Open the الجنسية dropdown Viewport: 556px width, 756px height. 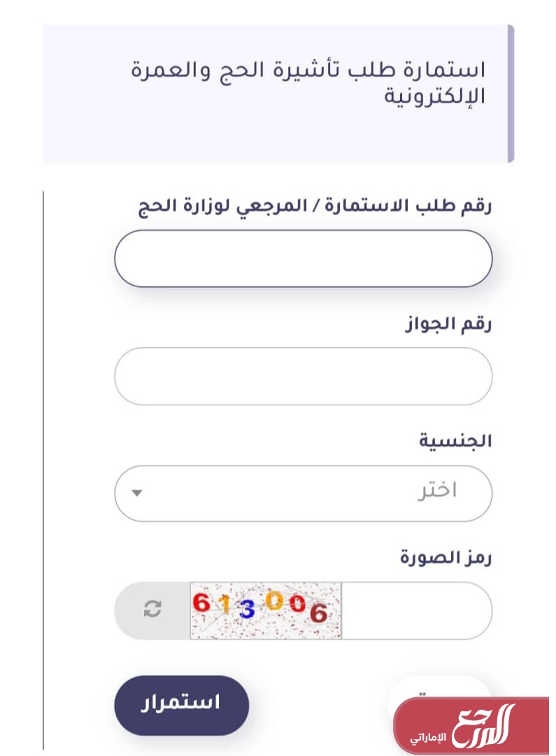[303, 493]
